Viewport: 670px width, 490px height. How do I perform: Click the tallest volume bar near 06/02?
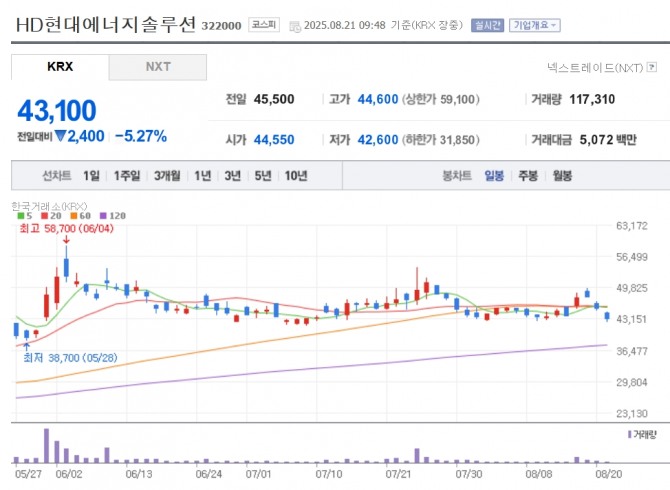point(47,446)
